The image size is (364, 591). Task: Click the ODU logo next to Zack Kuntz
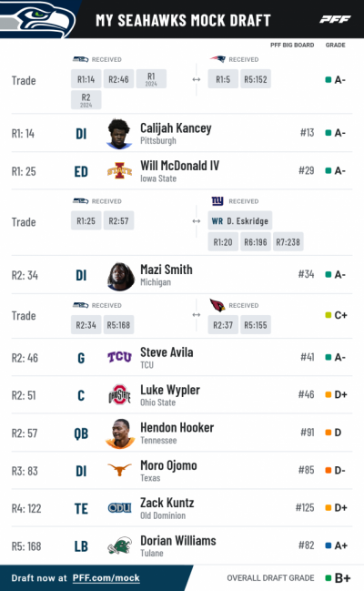119,508
